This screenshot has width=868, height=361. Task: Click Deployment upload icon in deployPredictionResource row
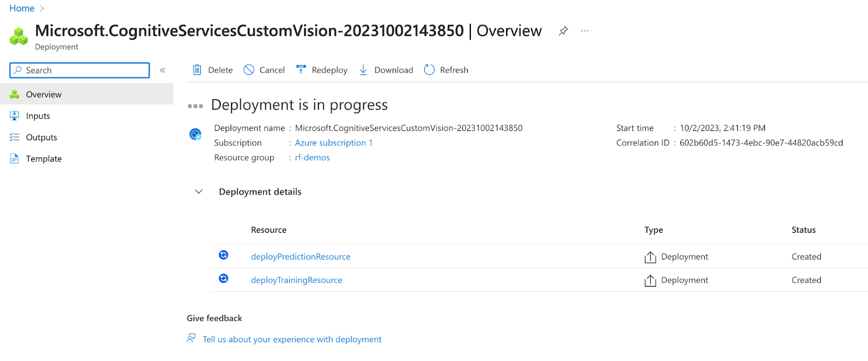[x=650, y=257]
